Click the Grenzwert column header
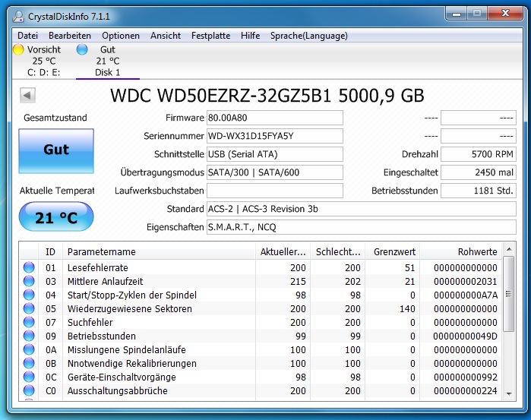Image resolution: width=531 pixels, height=420 pixels. tap(393, 251)
